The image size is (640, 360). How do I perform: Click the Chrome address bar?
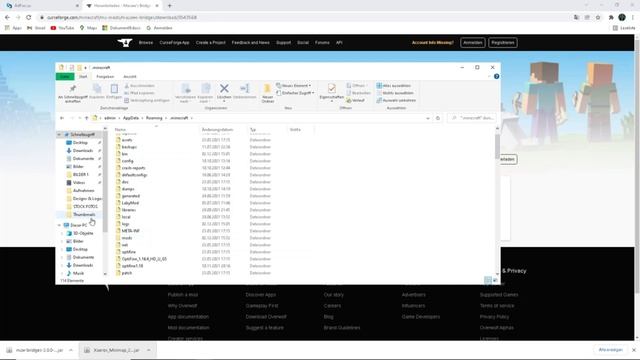click(303, 18)
